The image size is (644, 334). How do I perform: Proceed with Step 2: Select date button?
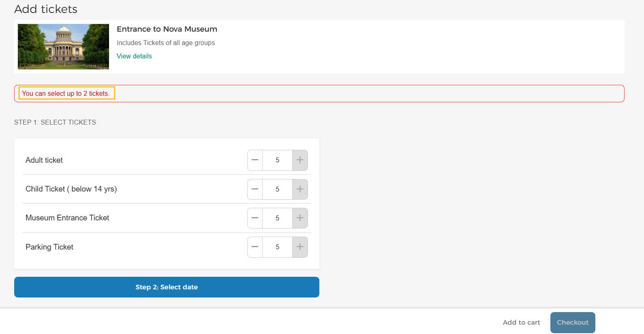pyautogui.click(x=167, y=287)
